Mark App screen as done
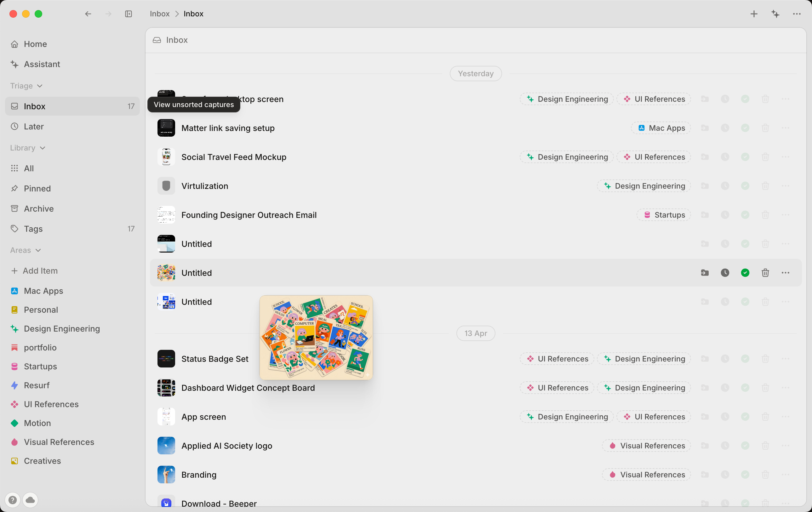The width and height of the screenshot is (812, 512). click(x=745, y=417)
